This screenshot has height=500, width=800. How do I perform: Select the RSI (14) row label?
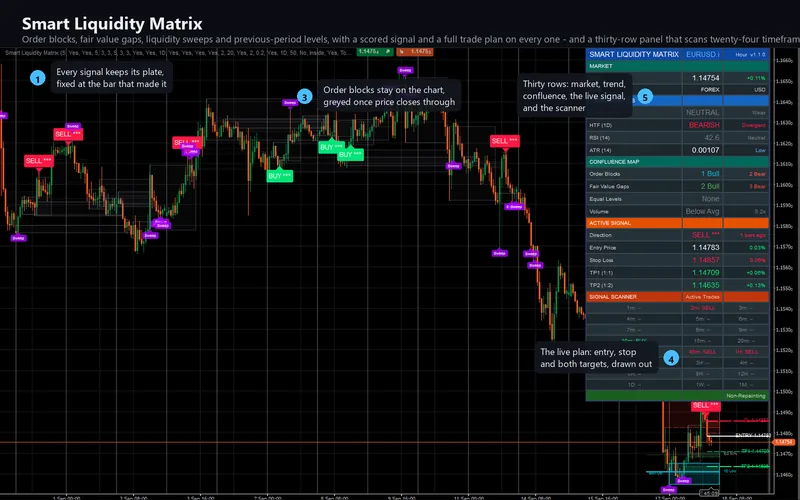599,138
